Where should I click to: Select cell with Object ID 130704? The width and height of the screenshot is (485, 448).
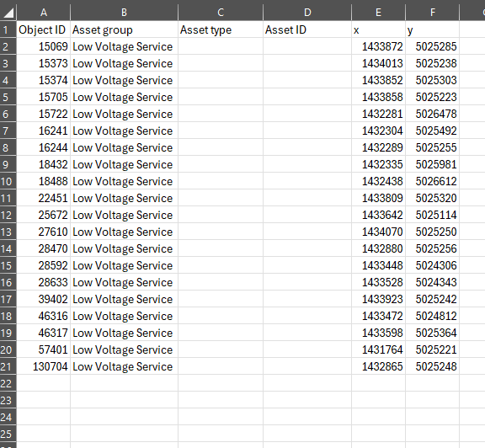[x=43, y=366]
